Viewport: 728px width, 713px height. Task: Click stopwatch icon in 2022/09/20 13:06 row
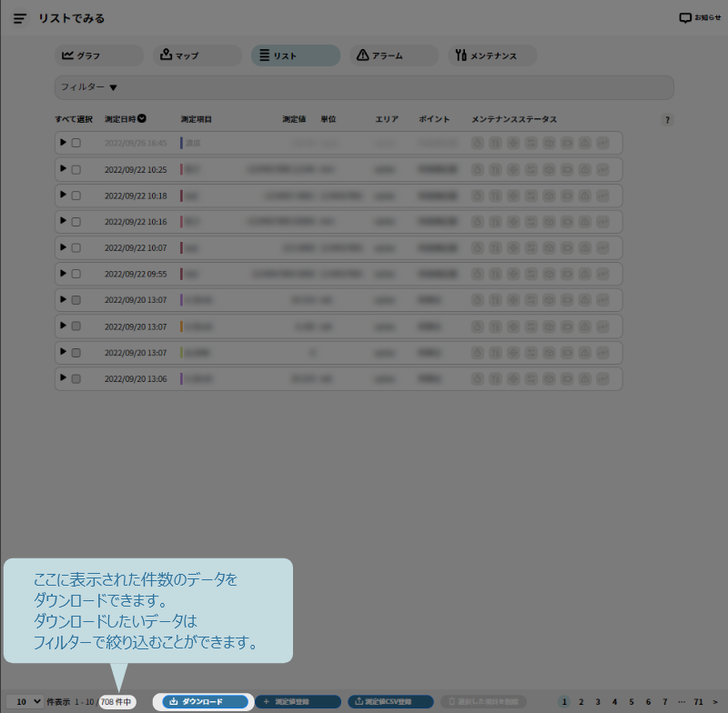477,378
